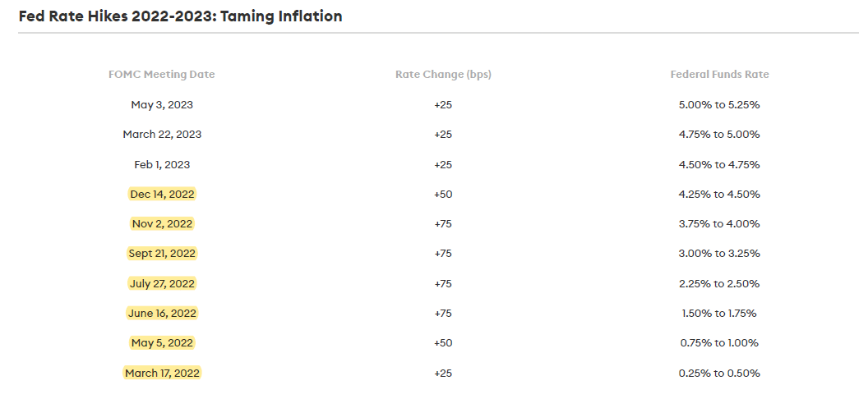868x399 pixels.
Task: Select the '4.25% to 4.50%' rate cell
Action: 719,194
